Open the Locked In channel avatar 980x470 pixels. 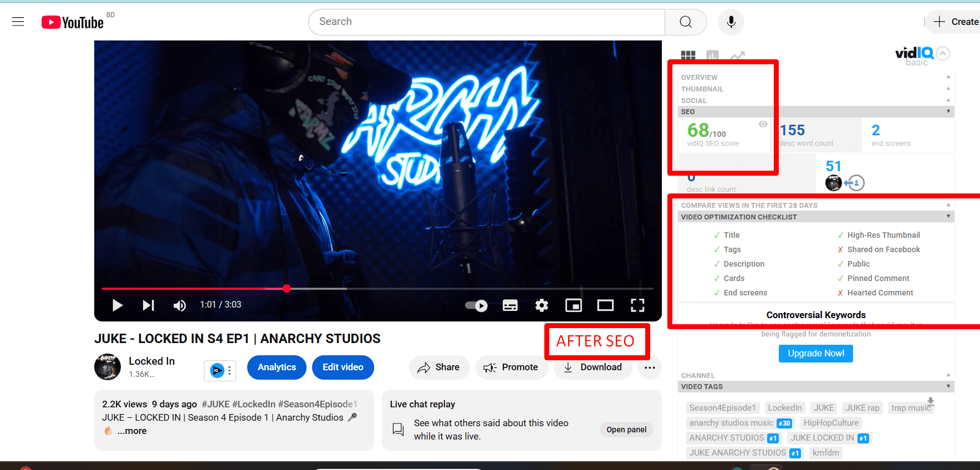108,367
